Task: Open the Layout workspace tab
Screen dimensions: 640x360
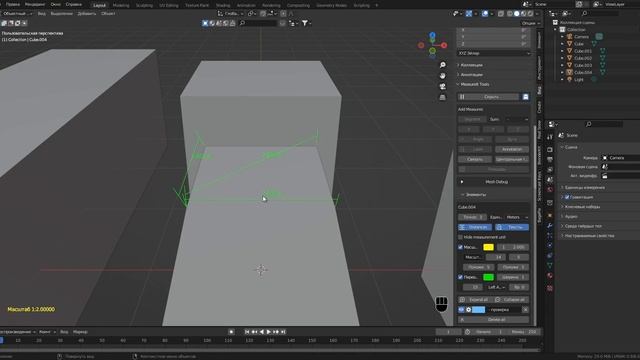Action: (99, 5)
